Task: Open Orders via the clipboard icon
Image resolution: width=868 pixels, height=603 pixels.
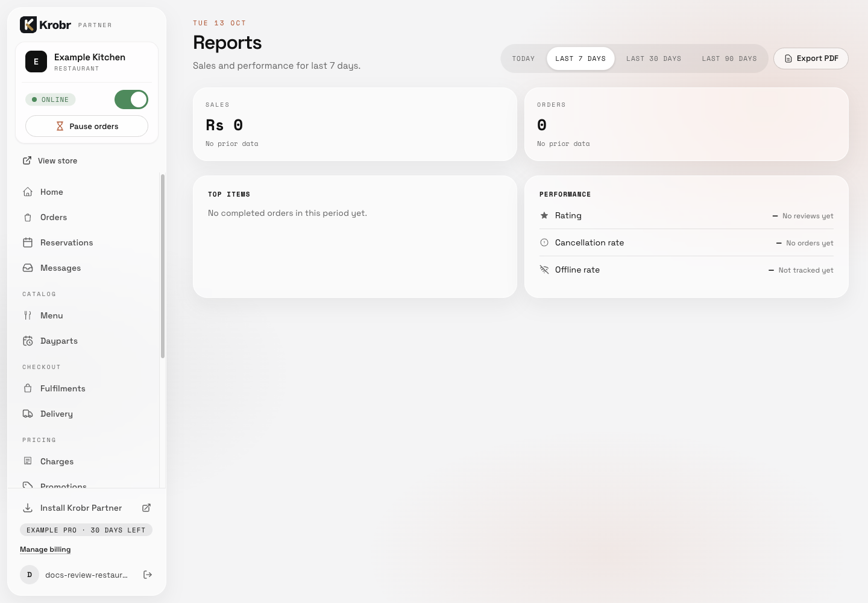Action: tap(28, 217)
